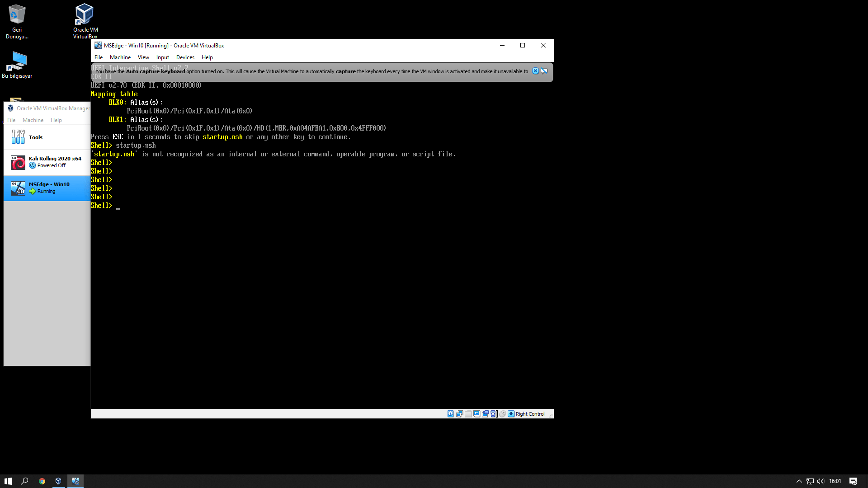868x488 pixels.
Task: Click Chrome icon in the taskbar
Action: (x=42, y=481)
